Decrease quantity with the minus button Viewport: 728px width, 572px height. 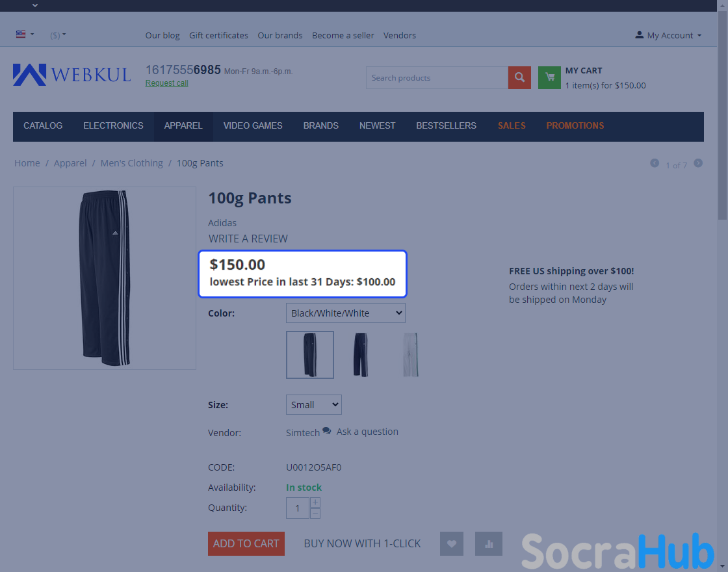(315, 513)
